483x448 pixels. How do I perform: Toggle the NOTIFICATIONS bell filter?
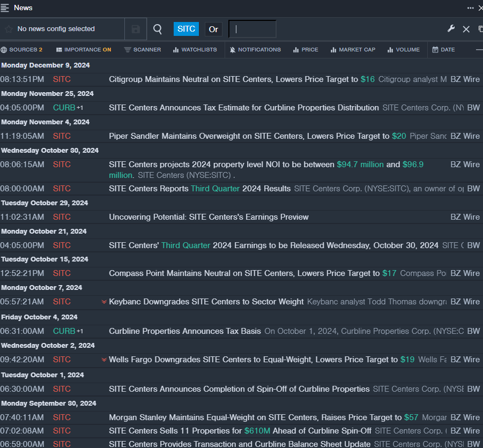tap(255, 50)
